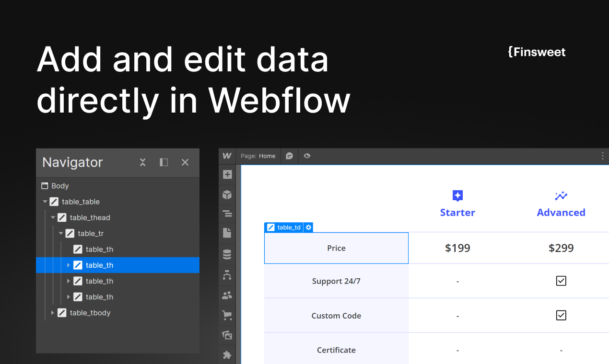Expand the third table_th node
This screenshot has height=364, width=609.
tap(69, 281)
